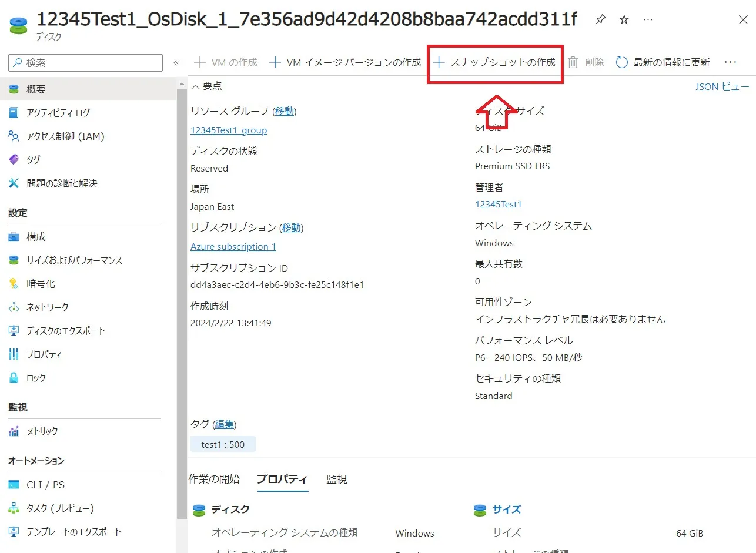The width and height of the screenshot is (756, 553).
Task: Close the disk blade
Action: [x=743, y=20]
